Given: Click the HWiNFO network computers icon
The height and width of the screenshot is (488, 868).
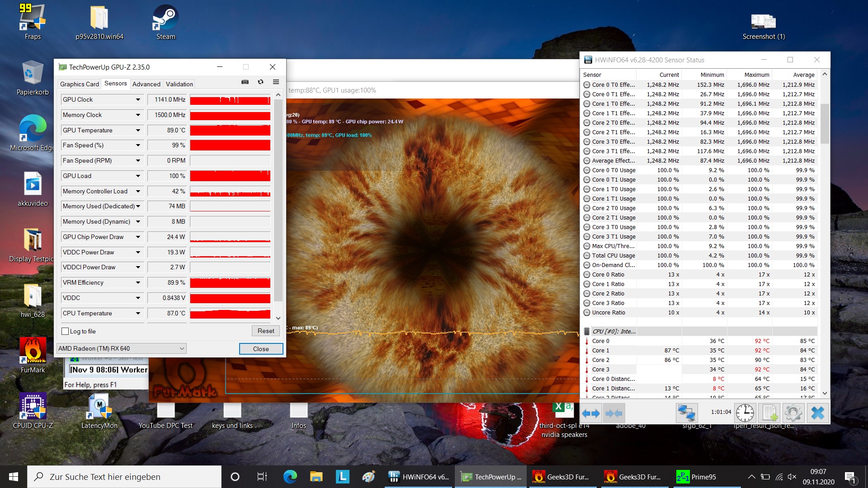Looking at the screenshot, I should (x=686, y=413).
